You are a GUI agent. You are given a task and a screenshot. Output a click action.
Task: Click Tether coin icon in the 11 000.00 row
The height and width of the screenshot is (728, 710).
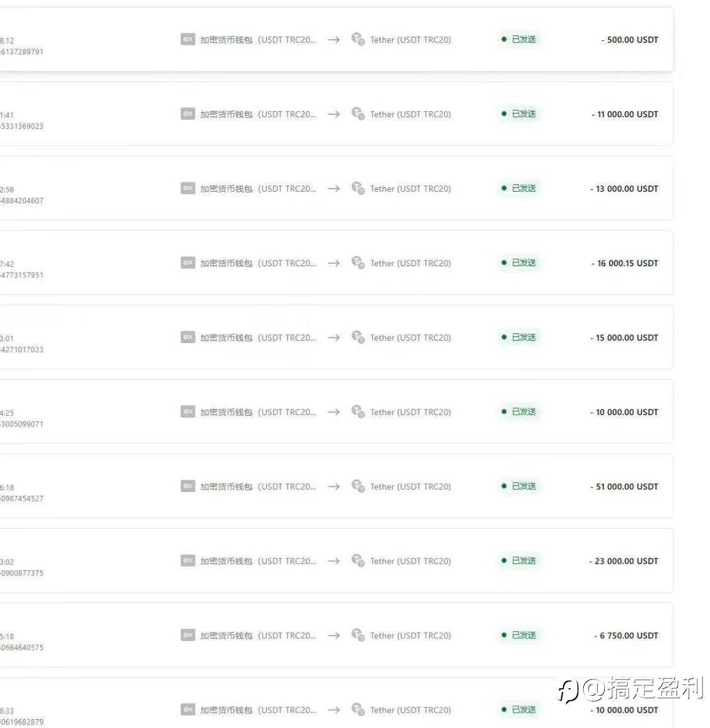click(x=358, y=114)
